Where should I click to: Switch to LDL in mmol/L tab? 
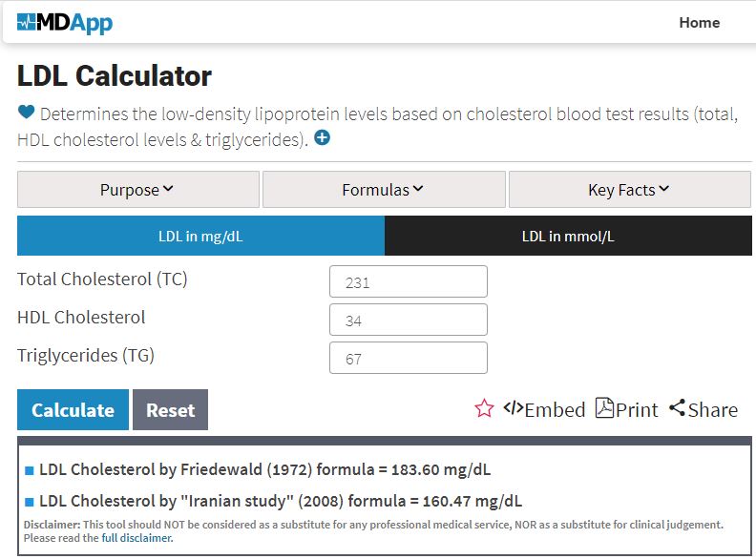click(568, 237)
